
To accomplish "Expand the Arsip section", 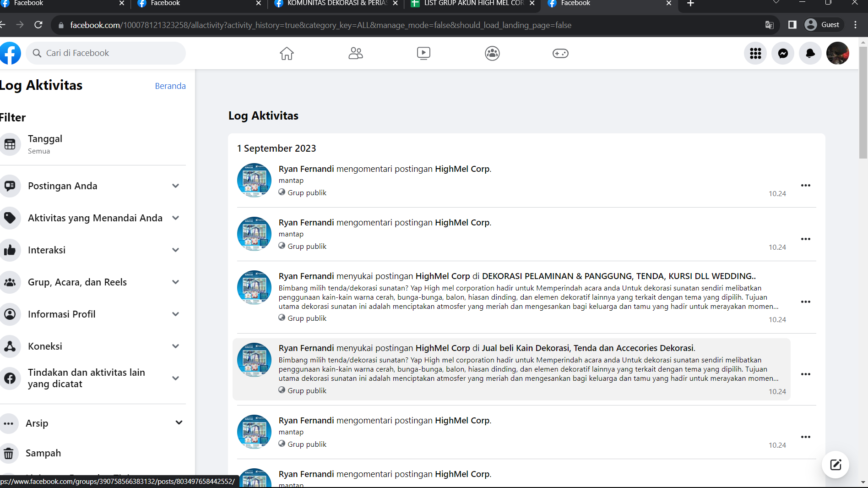I will (x=179, y=423).
